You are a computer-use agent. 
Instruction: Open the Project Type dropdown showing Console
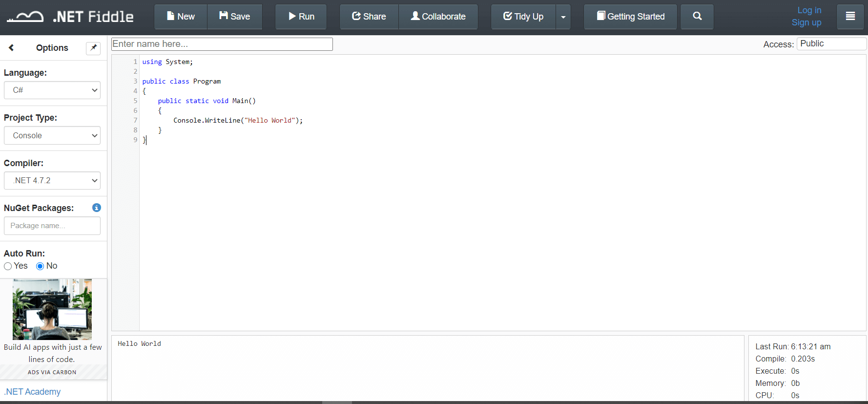[x=52, y=135]
